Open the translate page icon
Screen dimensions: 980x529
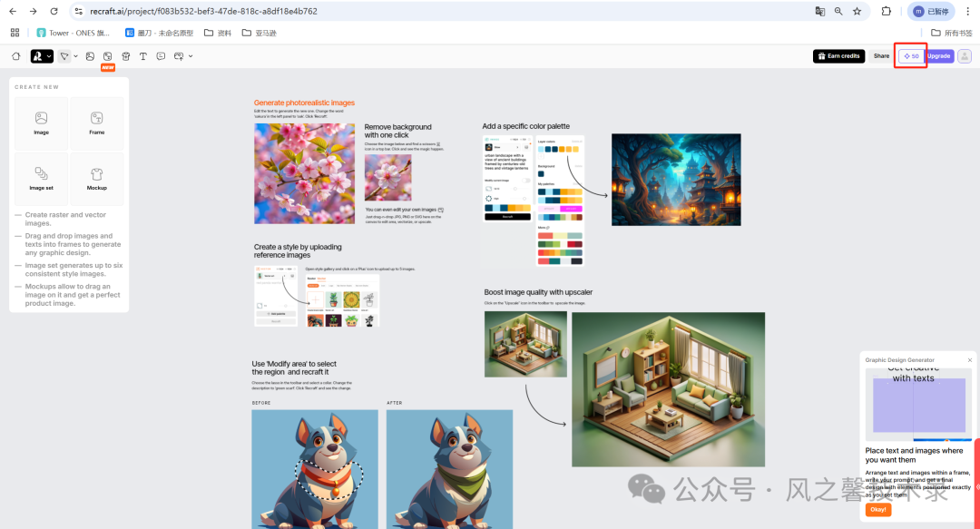coord(820,11)
